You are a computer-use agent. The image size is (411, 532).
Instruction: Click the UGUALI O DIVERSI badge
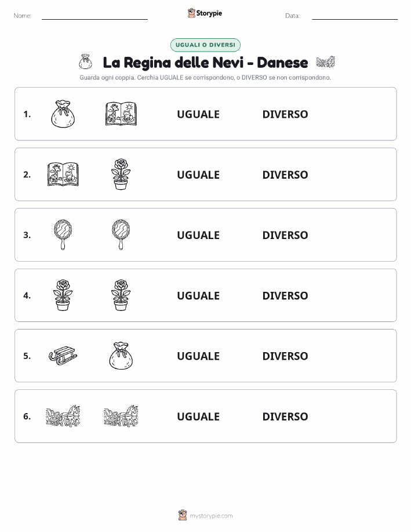(x=205, y=45)
